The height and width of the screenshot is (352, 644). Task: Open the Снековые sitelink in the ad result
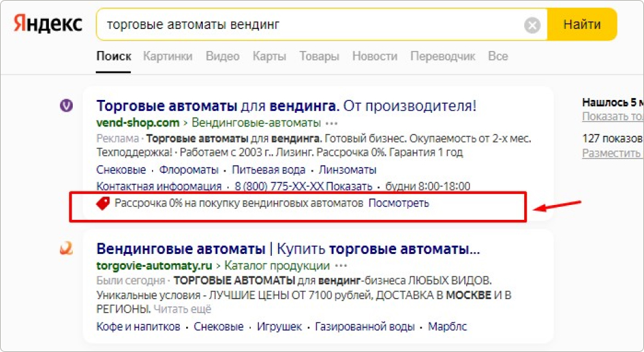tap(121, 170)
